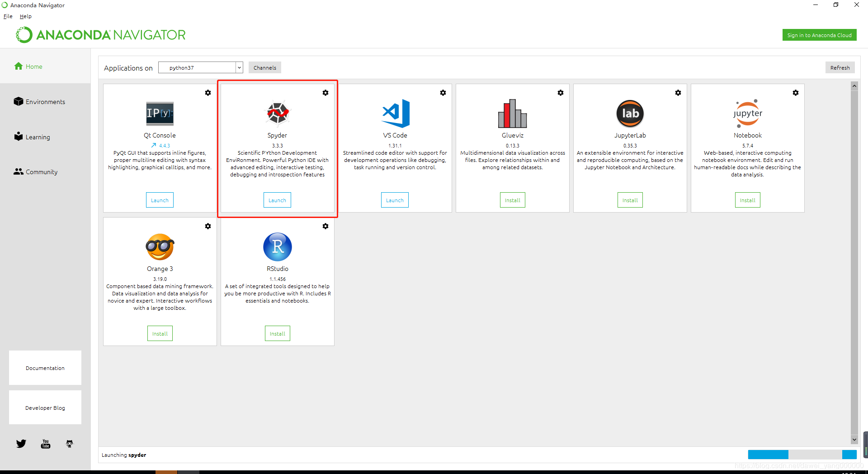Click the JupyterLab lab icon

630,113
